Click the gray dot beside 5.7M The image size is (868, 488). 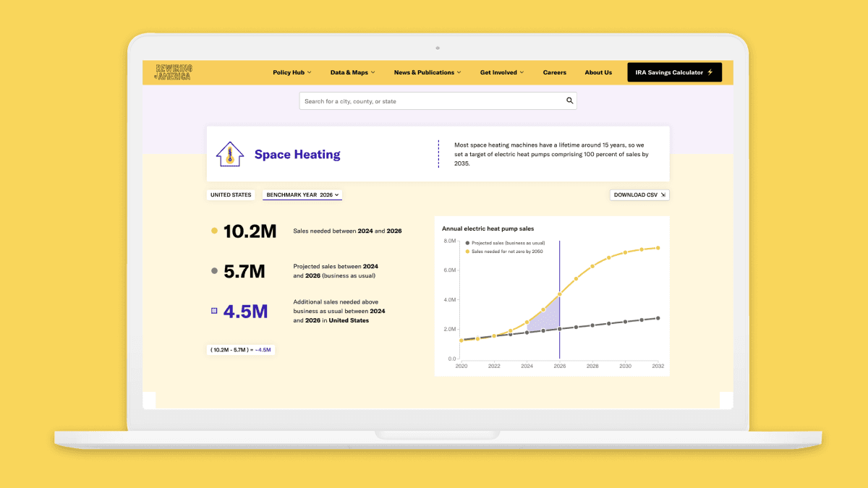[214, 271]
